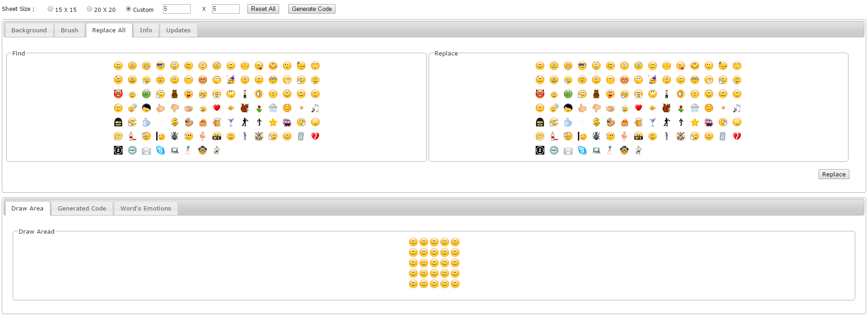The height and width of the screenshot is (325, 868).
Task: Pick the squirrel emoticon in Replace panel
Action: 666,108
